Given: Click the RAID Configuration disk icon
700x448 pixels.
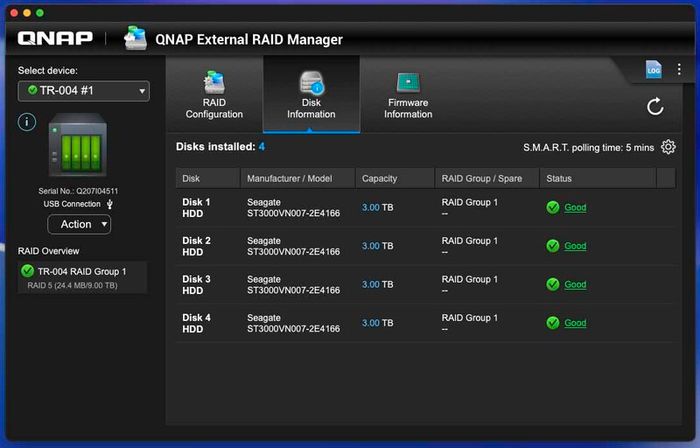Looking at the screenshot, I should point(214,82).
